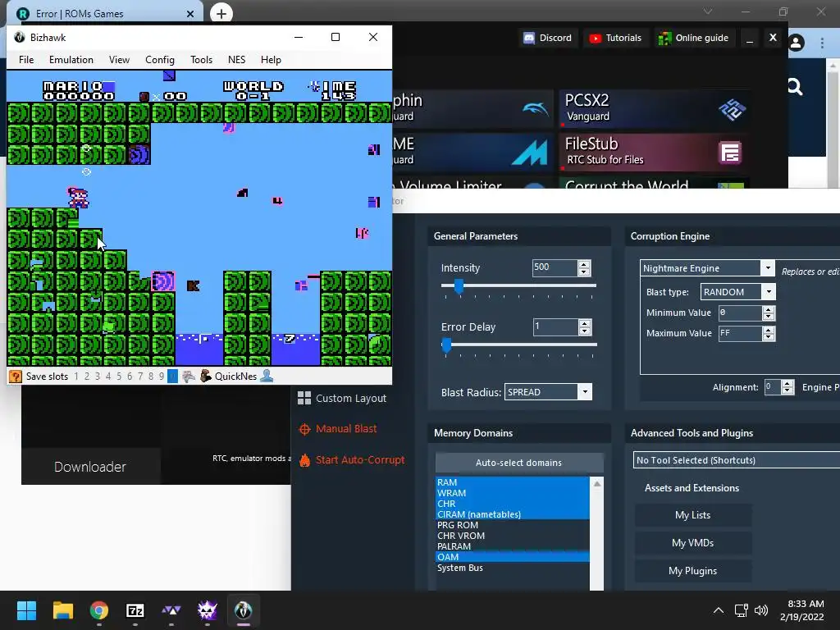The image size is (840, 630).
Task: Click the PCSX2 logo icon
Action: [x=732, y=109]
